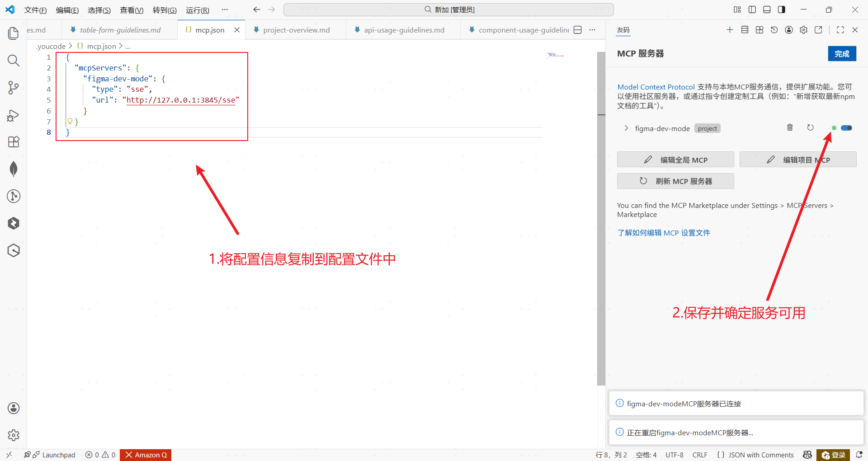Click the history icon in panel header
Screen dimensions: 868x461
pos(774,30)
